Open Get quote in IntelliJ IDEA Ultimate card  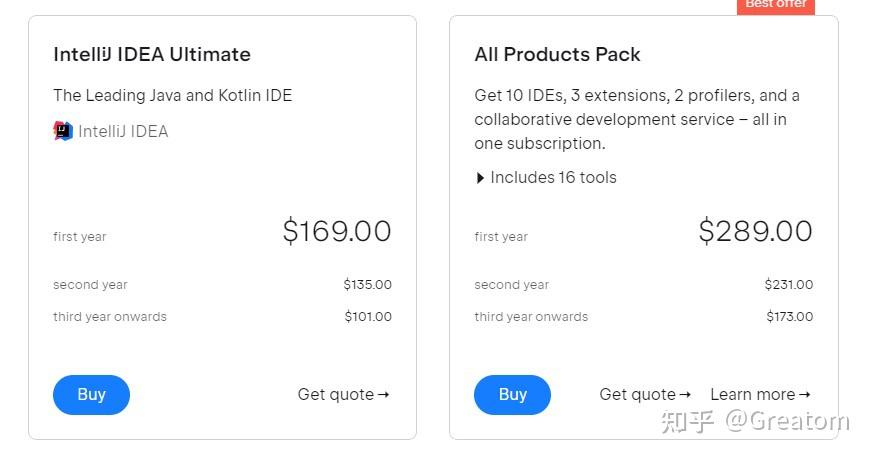pyautogui.click(x=343, y=394)
